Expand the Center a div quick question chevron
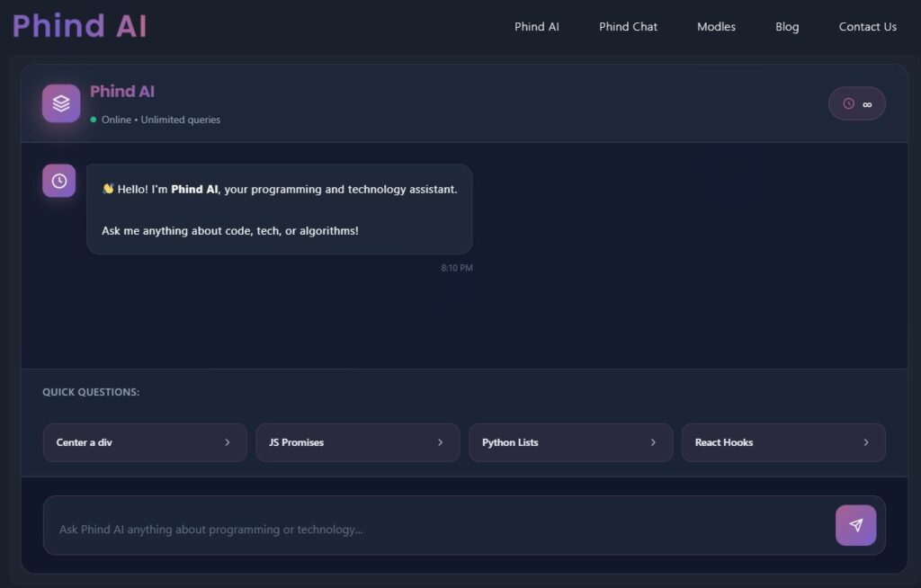921x588 pixels. (228, 442)
